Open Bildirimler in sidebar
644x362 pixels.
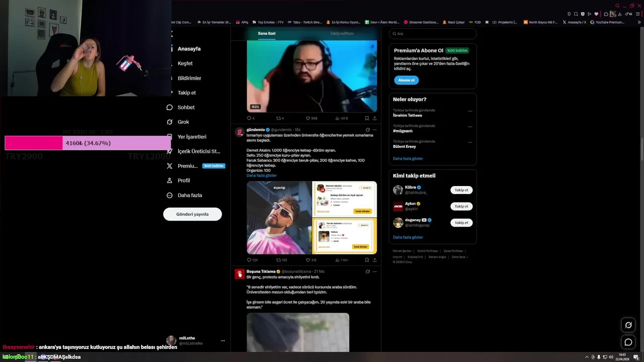(x=189, y=78)
